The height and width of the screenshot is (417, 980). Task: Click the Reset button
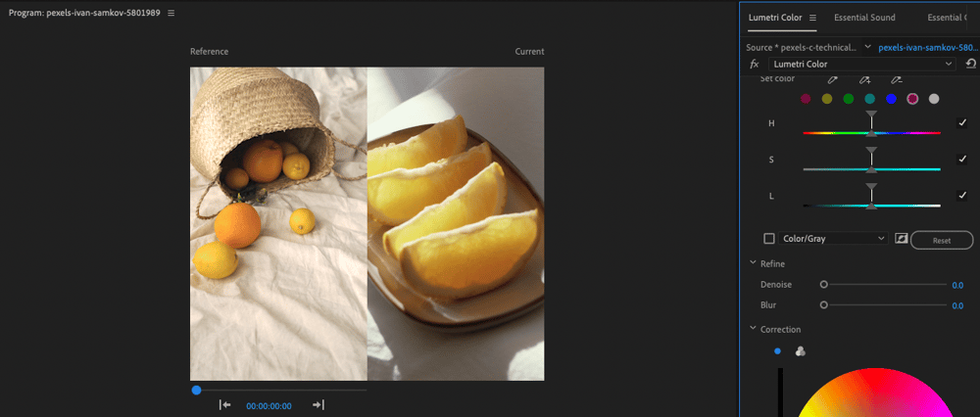942,241
